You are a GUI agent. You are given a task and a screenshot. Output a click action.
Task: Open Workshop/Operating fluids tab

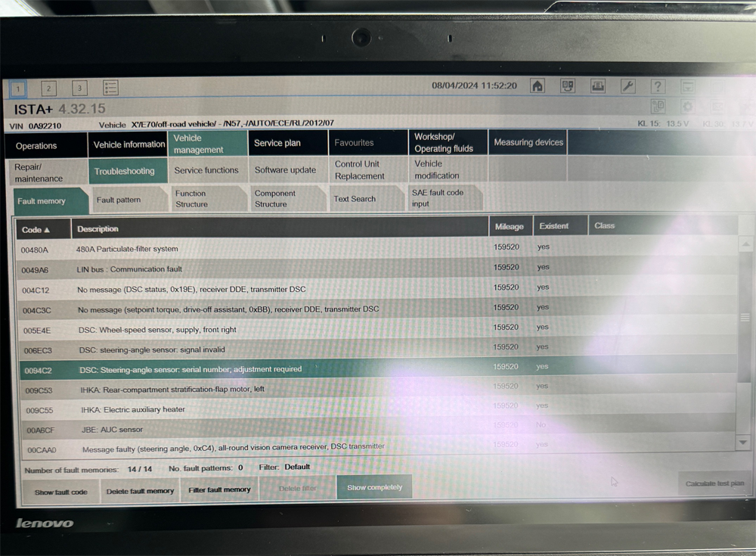[x=448, y=142]
